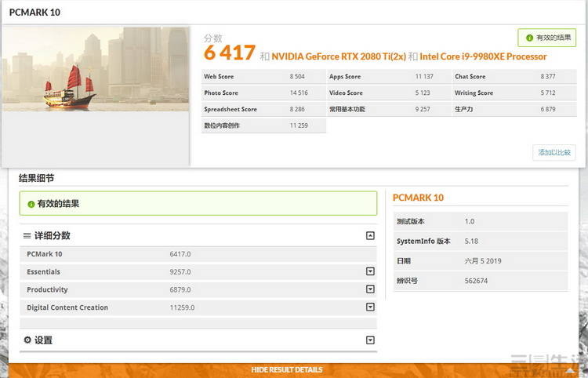
Task: Select the 生产力 value 6 879
Action: coord(548,109)
